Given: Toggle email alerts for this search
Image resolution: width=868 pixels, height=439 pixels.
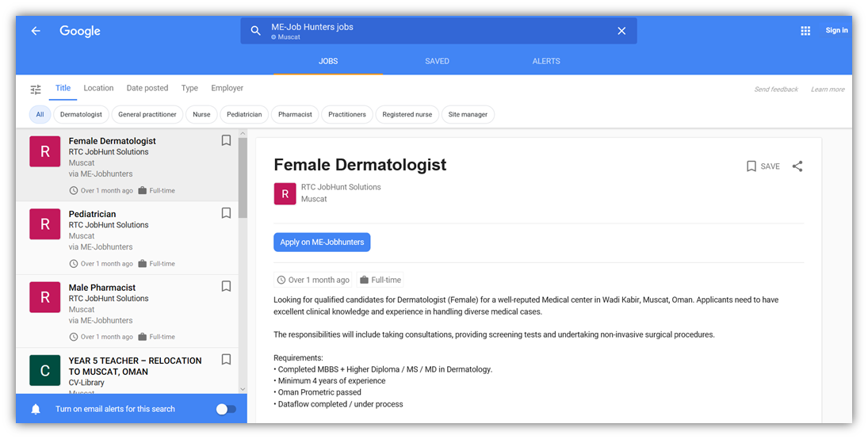Looking at the screenshot, I should pos(226,409).
